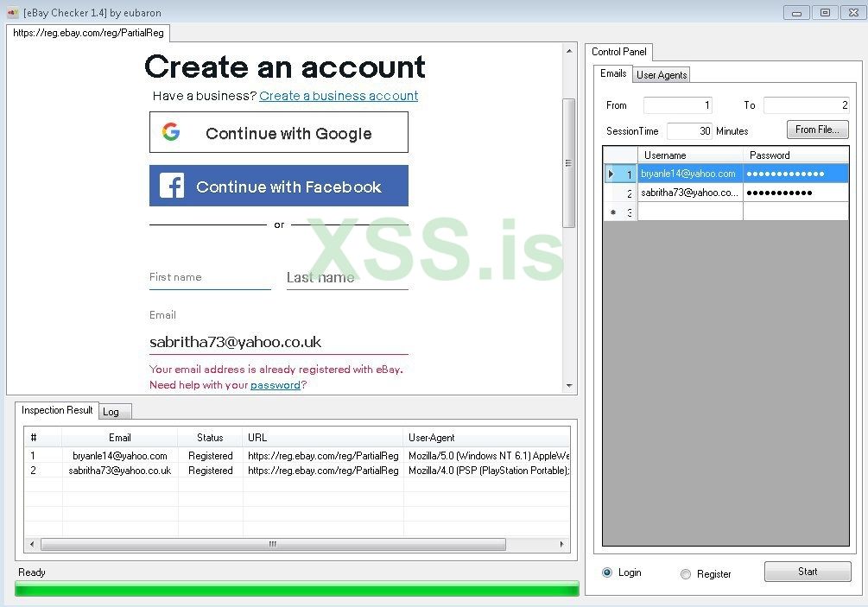Viewport: 868px width, 607px height.
Task: Maximize the eBay Checker window
Action: tap(825, 12)
